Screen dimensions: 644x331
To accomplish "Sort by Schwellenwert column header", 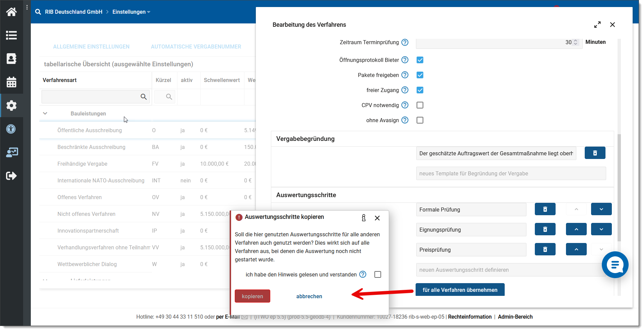I will 222,80.
